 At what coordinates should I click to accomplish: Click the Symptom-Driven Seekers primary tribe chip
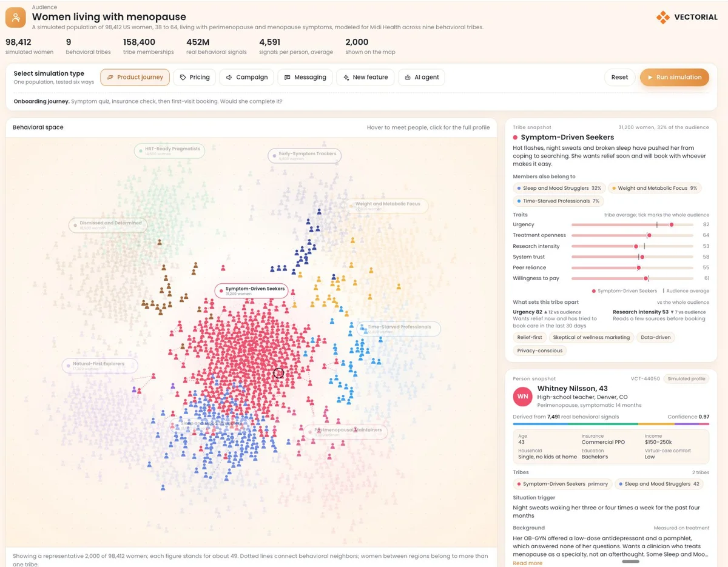[562, 484]
